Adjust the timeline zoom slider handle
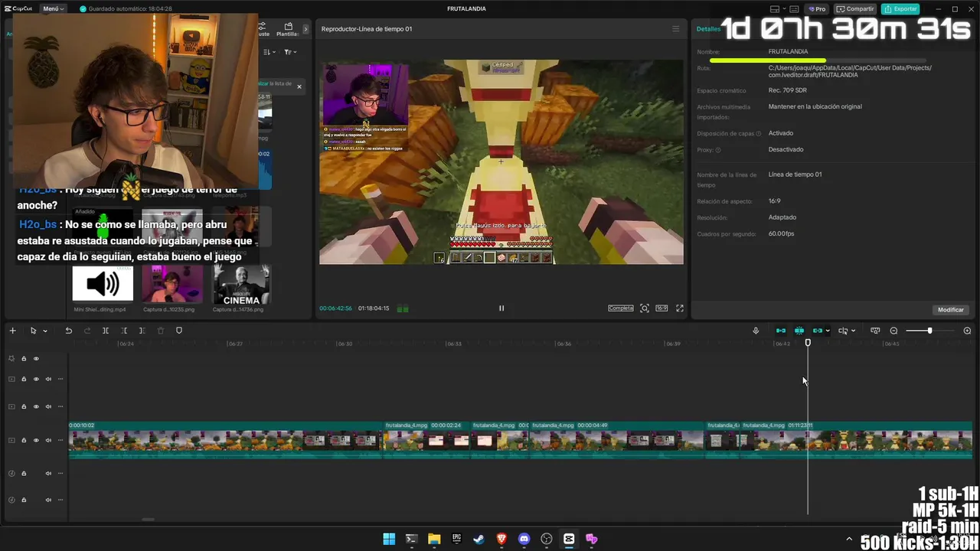The image size is (980, 551). (929, 331)
